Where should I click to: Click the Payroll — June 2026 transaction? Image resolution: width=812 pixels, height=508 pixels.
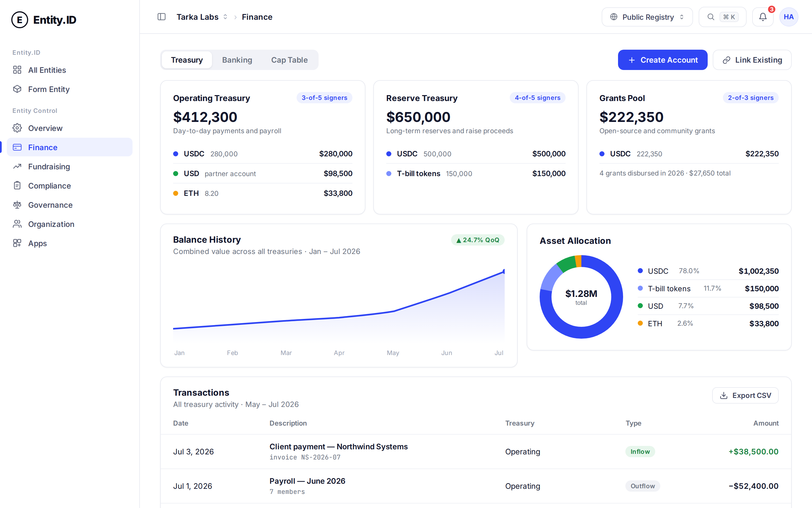(476, 486)
